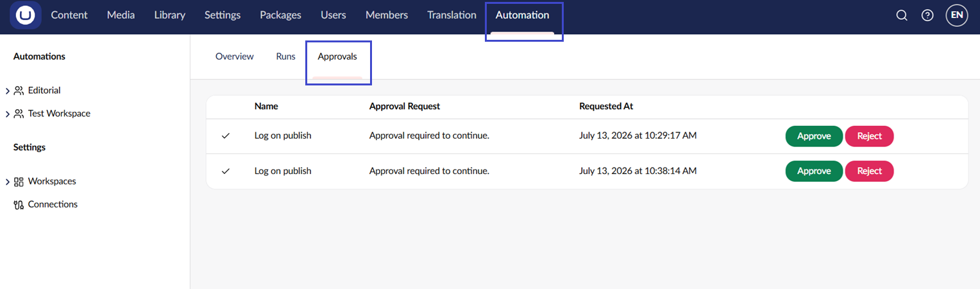
Task: Reject the 10:29:17 AM request
Action: click(x=869, y=136)
